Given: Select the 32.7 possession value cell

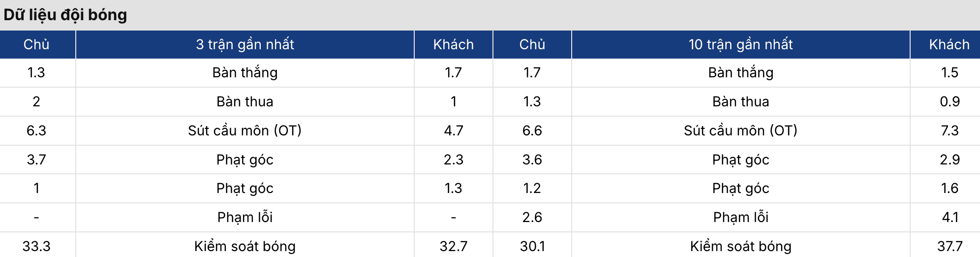Looking at the screenshot, I should pyautogui.click(x=454, y=246).
